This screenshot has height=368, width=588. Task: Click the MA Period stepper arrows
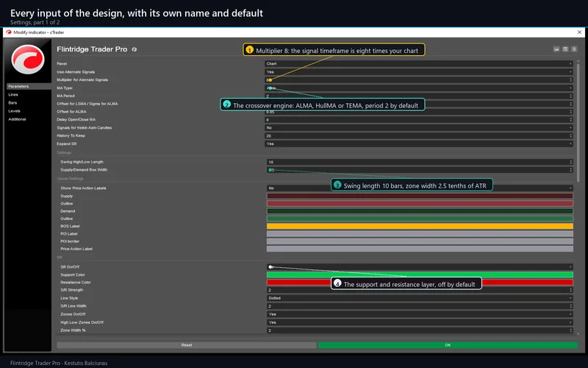(571, 96)
